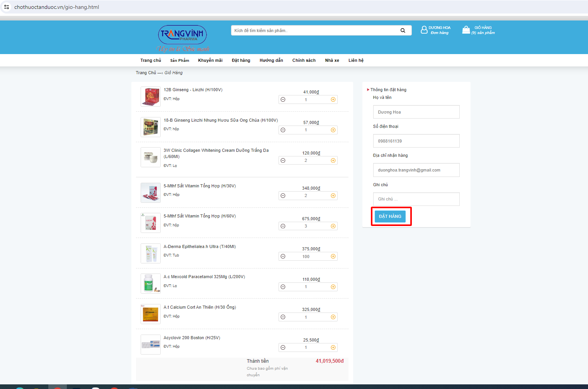Image resolution: width=588 pixels, height=389 pixels.
Task: Decrease quantity of 3W Clinic Collagen cream
Action: tap(283, 160)
